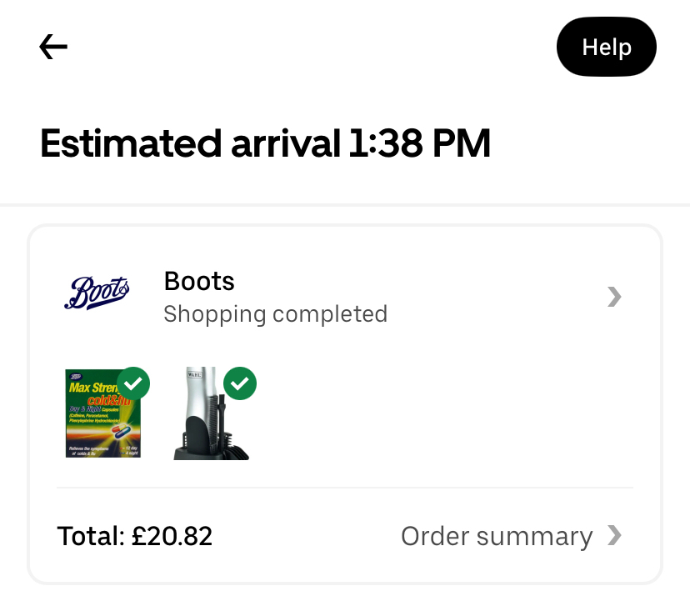Go back using the left arrow
The width and height of the screenshot is (690, 616).
pyautogui.click(x=53, y=48)
